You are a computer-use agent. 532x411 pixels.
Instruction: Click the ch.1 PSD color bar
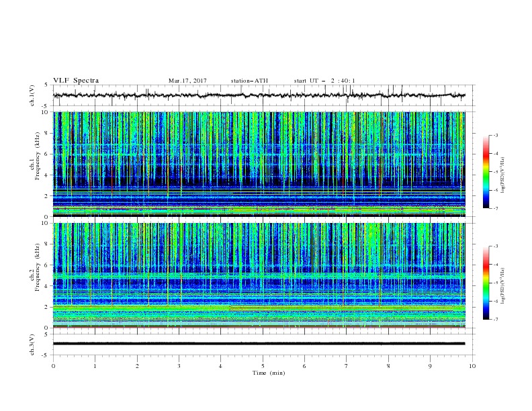tap(486, 172)
